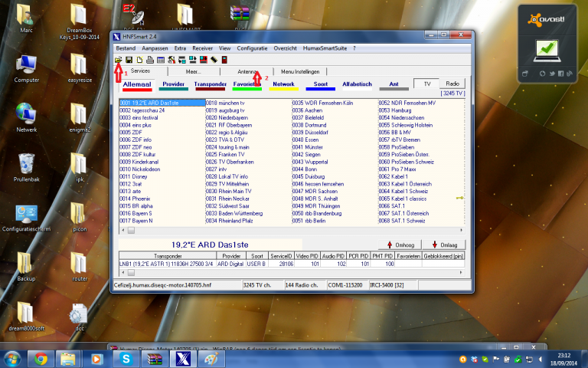This screenshot has width=588, height=368.
Task: Sort channel list with Alfabetisch button
Action: (x=356, y=84)
